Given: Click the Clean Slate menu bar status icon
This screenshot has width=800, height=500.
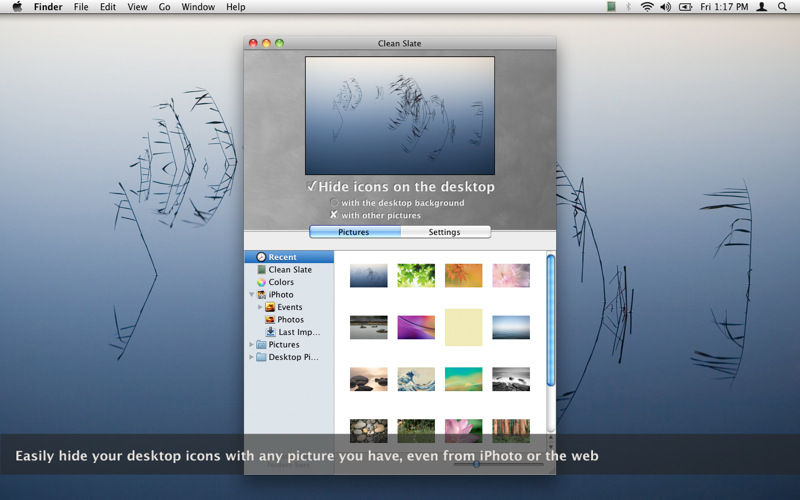Looking at the screenshot, I should (x=611, y=7).
